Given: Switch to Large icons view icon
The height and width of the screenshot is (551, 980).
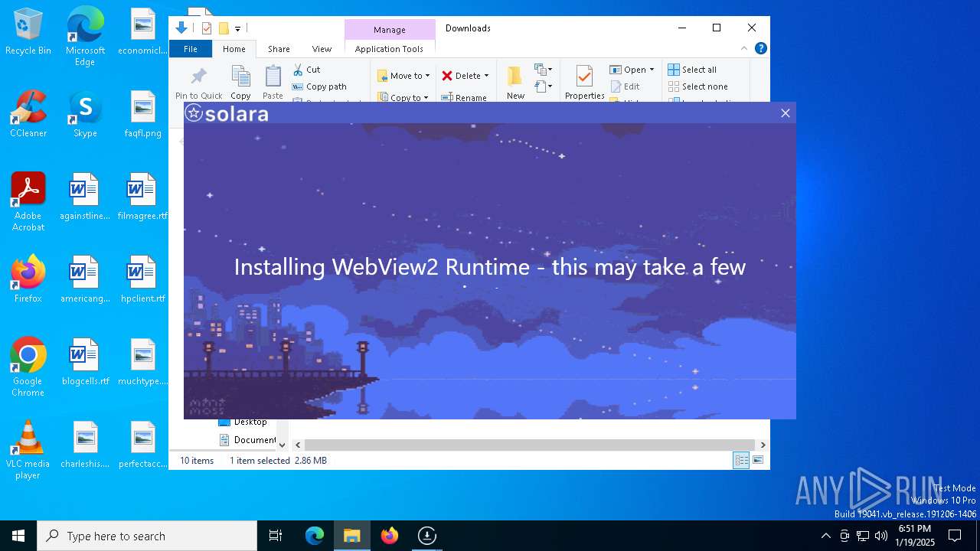Looking at the screenshot, I should (758, 460).
